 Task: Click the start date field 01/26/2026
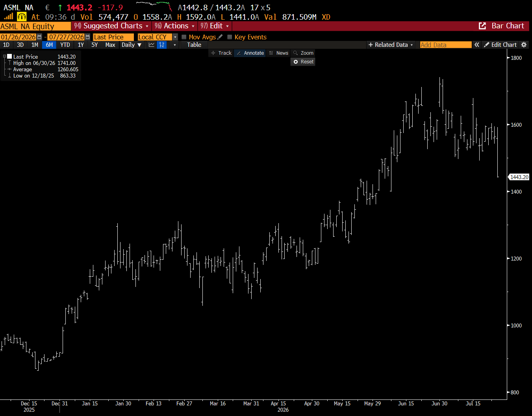coord(18,37)
